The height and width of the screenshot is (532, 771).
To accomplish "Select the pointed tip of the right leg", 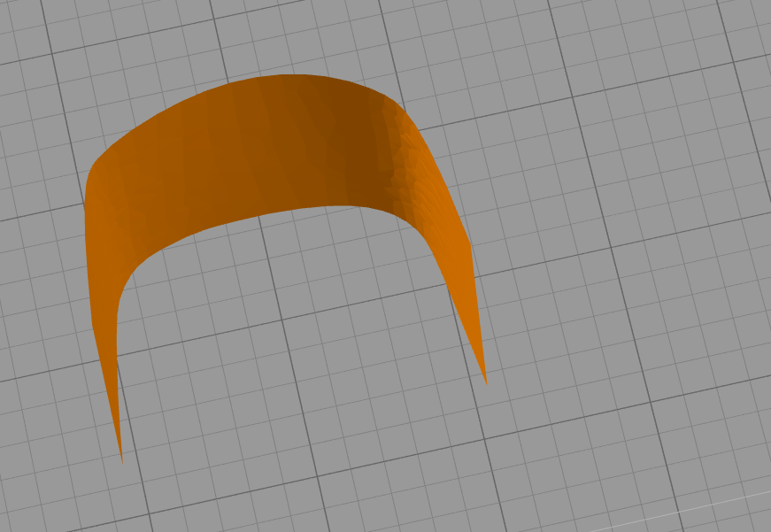I will 486,381.
